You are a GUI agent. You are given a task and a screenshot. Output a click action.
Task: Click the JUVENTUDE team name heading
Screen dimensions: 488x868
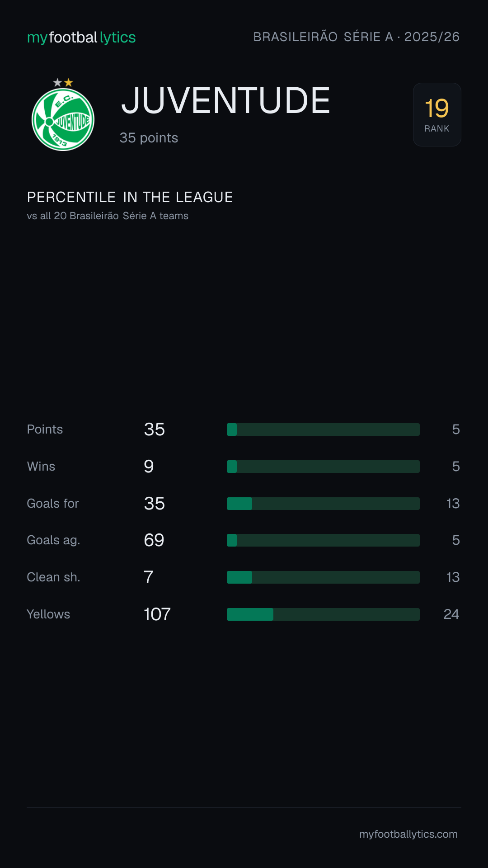click(225, 100)
